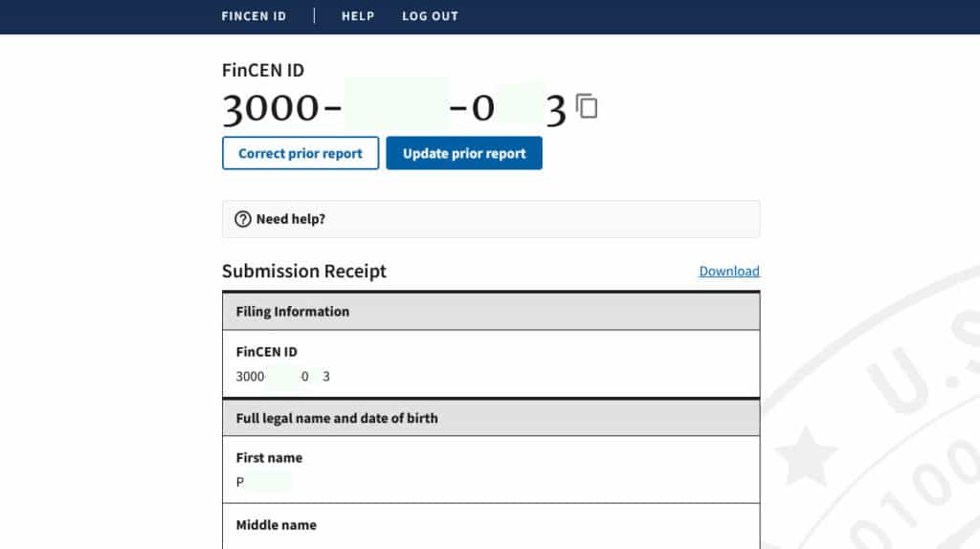Open the FINCEN ID navigation item
Viewport: 980px width, 549px height.
point(254,16)
